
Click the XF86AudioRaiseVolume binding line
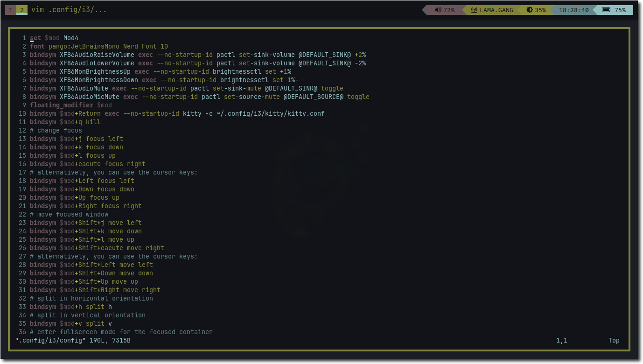(198, 55)
